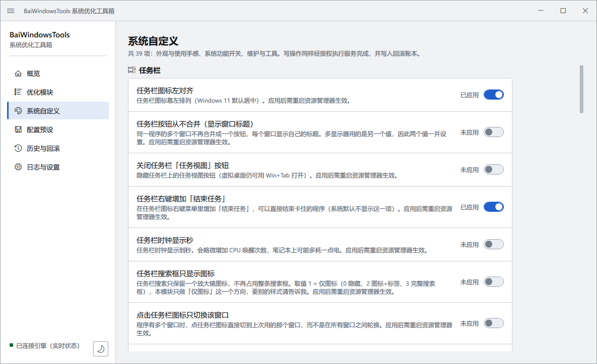The height and width of the screenshot is (364, 597).
Task: Click the vertical scrollbar thumb
Action: pos(581,89)
